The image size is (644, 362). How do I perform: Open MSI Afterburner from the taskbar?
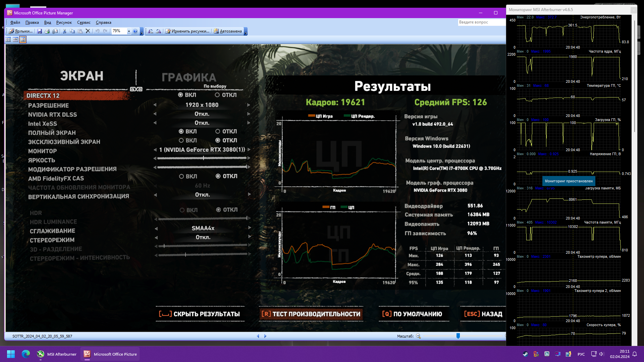57,354
